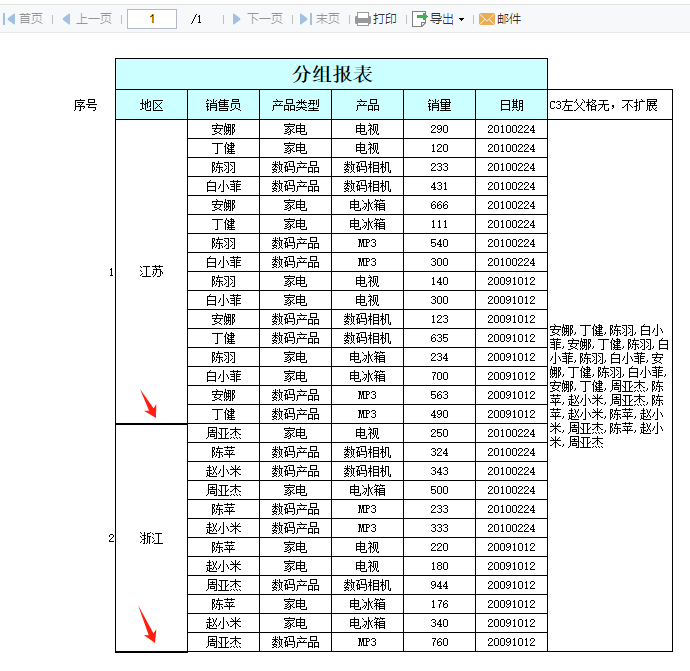Click sales value 666
The height and width of the screenshot is (671, 690).
439,205
